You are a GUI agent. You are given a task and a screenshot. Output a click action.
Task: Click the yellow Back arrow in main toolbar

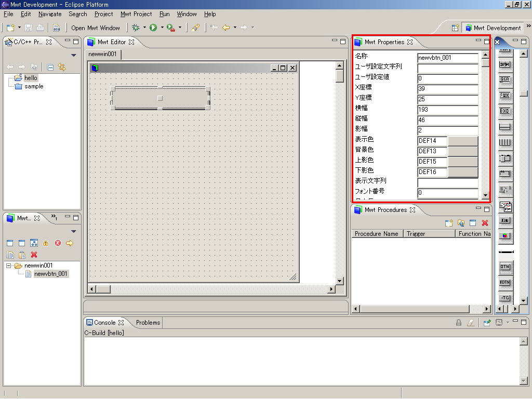226,28
